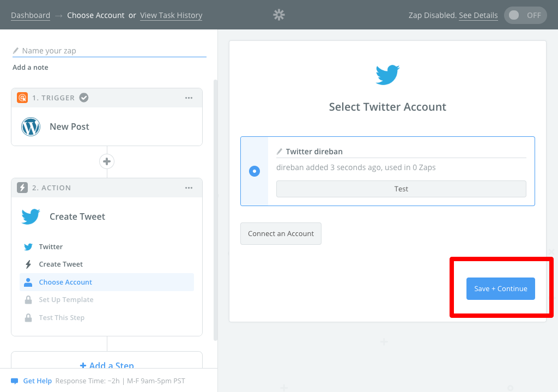Select the Test This Step substep
This screenshot has width=558, height=392.
(x=107, y=318)
